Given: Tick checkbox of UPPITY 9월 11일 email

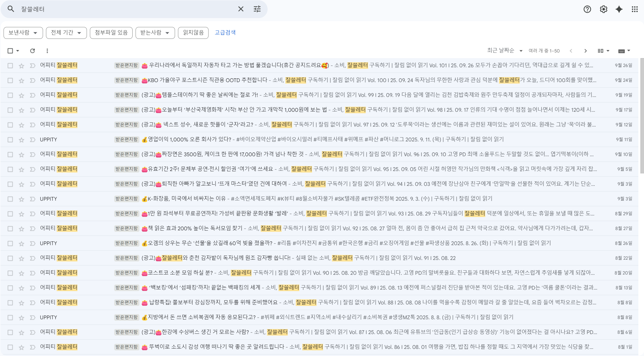Looking at the screenshot, I should click(x=10, y=140).
